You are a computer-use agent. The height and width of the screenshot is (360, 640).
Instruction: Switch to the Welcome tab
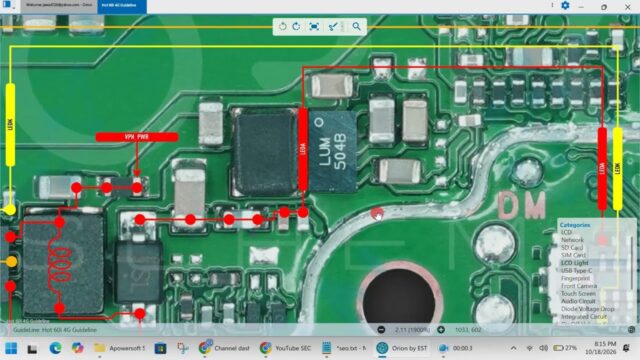(59, 6)
